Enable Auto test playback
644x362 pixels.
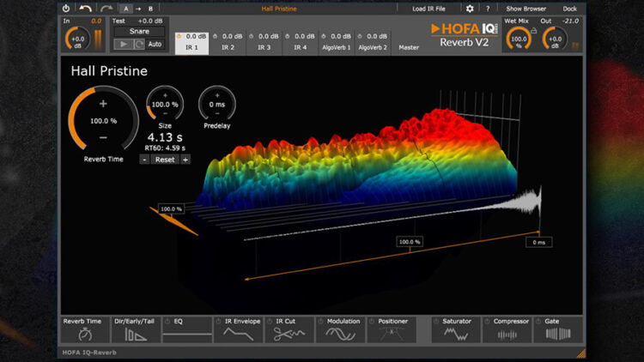click(x=155, y=44)
